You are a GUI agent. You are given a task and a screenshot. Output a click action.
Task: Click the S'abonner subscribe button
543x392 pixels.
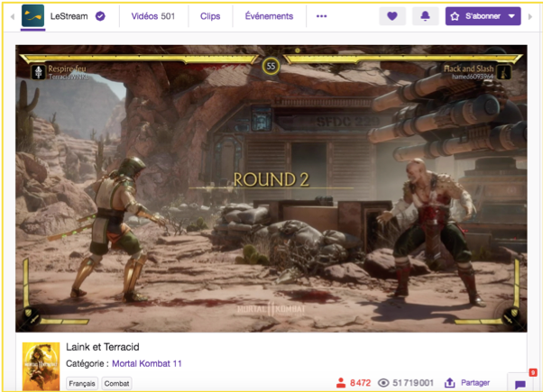[x=483, y=16]
